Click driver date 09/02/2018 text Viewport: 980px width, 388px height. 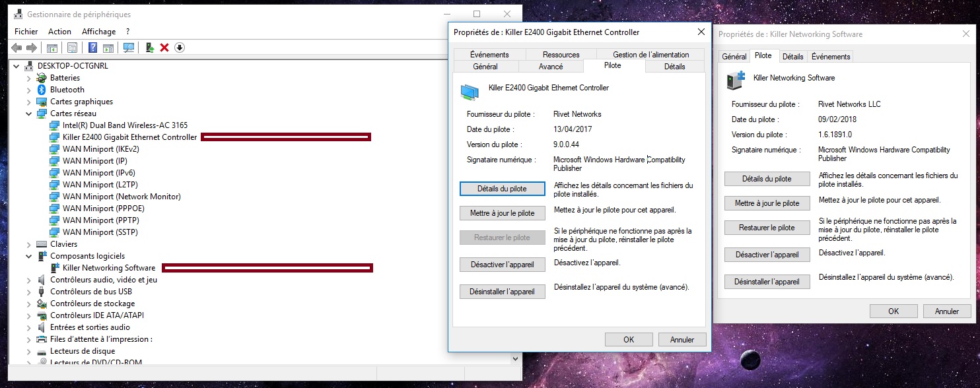pyautogui.click(x=839, y=119)
